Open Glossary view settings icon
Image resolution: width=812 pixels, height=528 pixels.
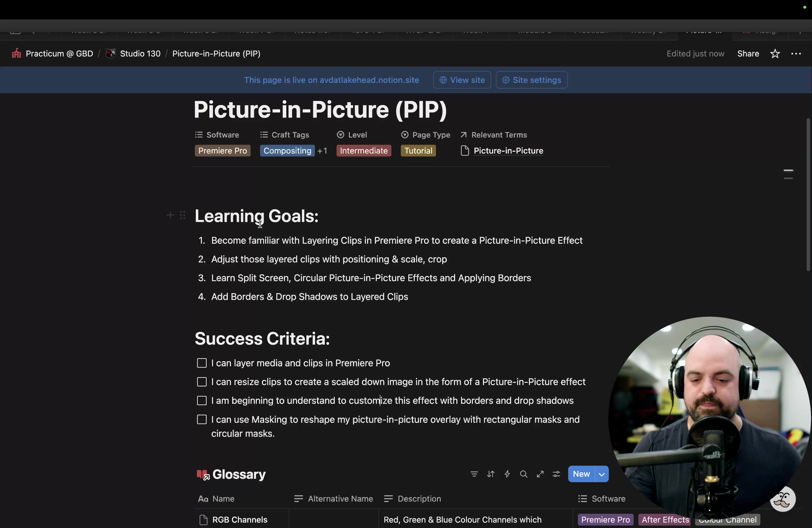[556, 474]
